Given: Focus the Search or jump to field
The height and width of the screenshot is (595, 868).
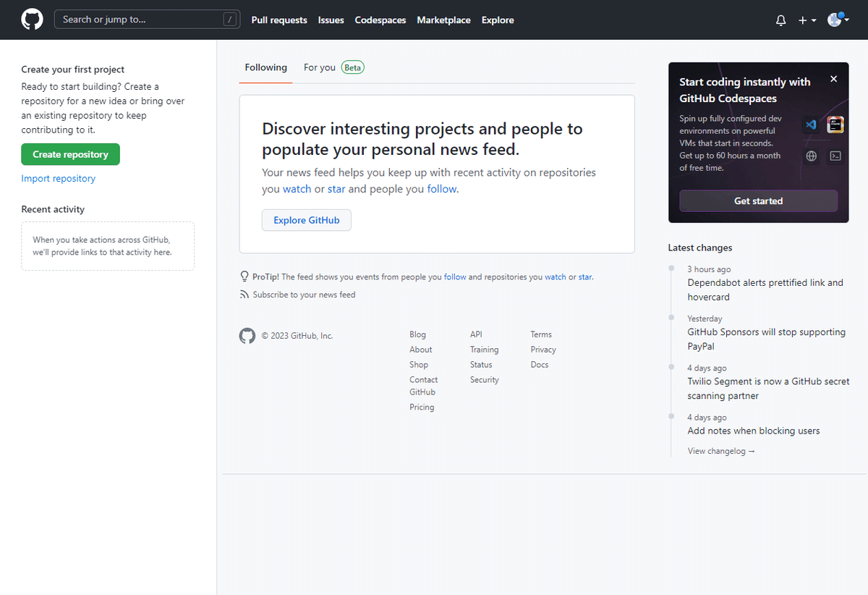Looking at the screenshot, I should [147, 20].
